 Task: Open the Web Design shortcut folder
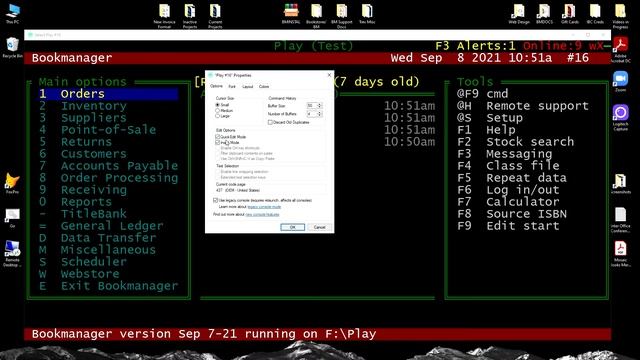tap(519, 14)
